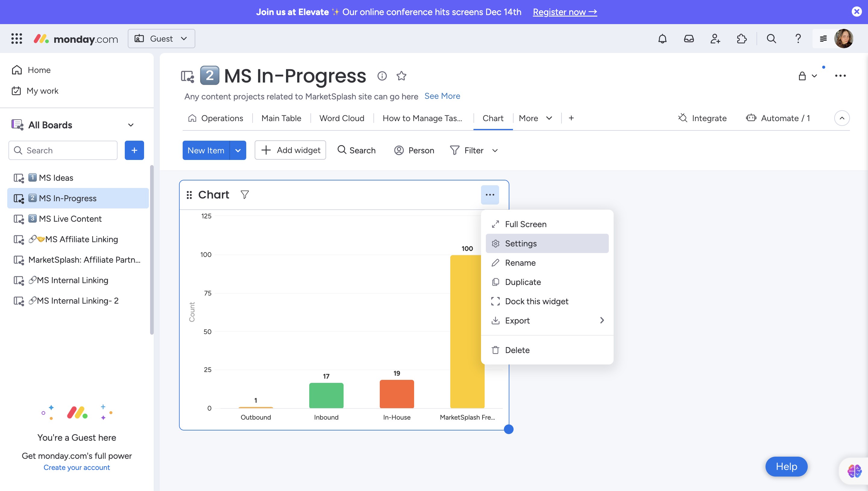The height and width of the screenshot is (491, 868).
Task: Click the monday.com logo
Action: coord(76,39)
